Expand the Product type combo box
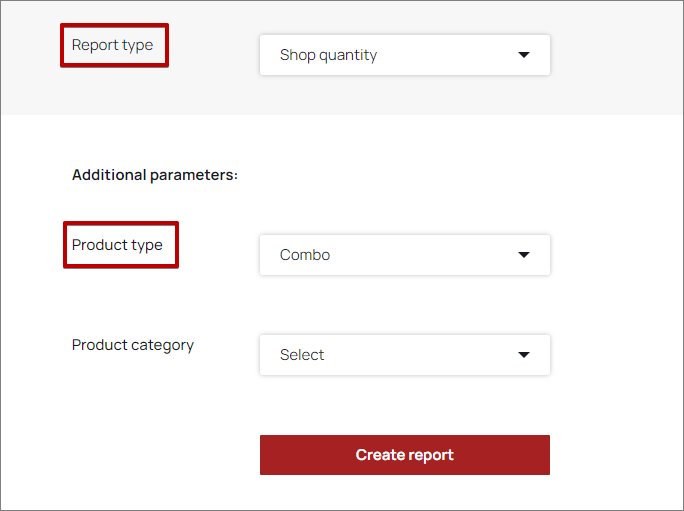 (404, 255)
